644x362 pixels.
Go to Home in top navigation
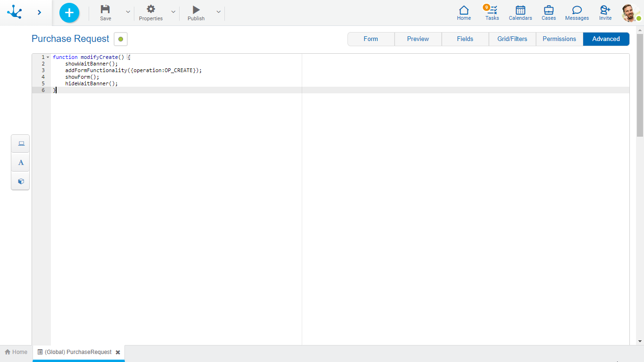tap(464, 13)
